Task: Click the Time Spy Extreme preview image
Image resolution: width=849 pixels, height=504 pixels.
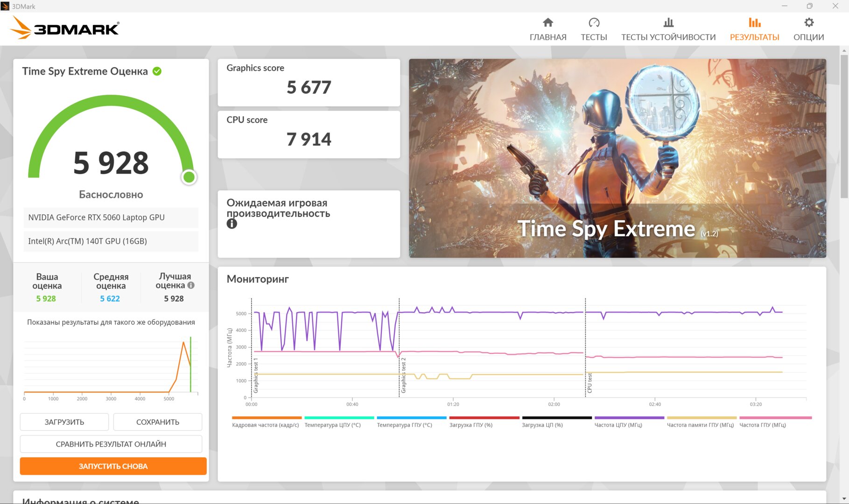Action: click(617, 158)
